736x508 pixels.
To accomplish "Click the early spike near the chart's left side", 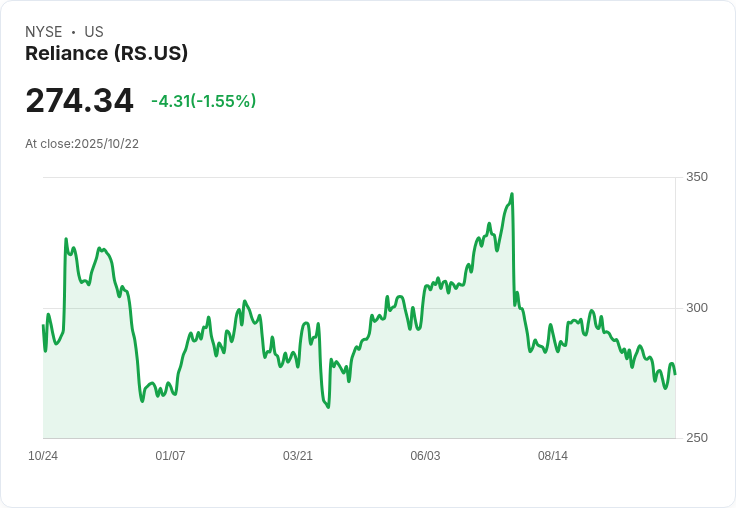I will click(66, 240).
